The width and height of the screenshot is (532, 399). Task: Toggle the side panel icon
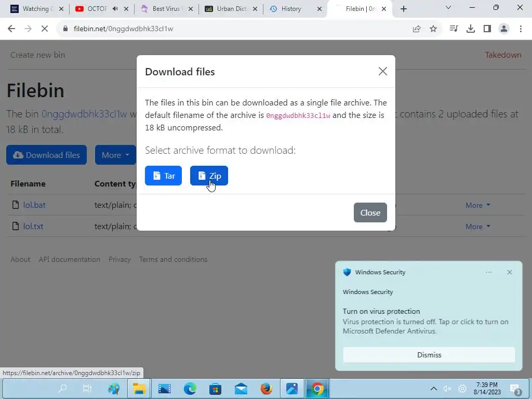coord(487,29)
